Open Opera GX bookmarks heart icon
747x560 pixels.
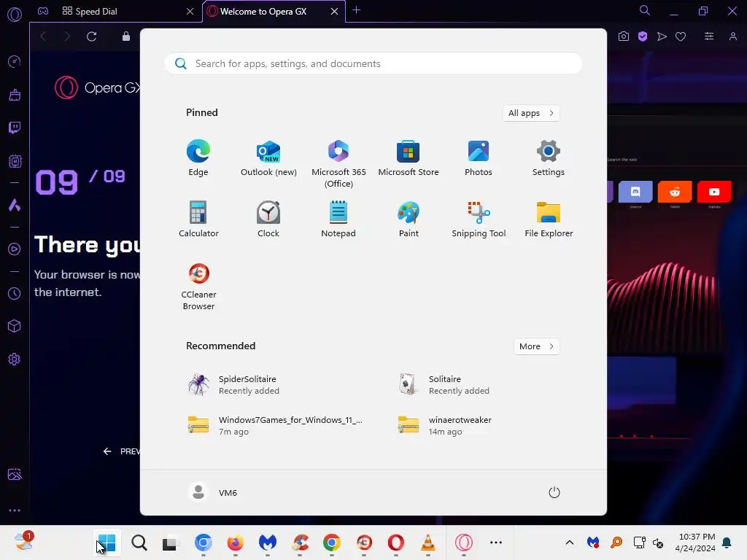681,36
